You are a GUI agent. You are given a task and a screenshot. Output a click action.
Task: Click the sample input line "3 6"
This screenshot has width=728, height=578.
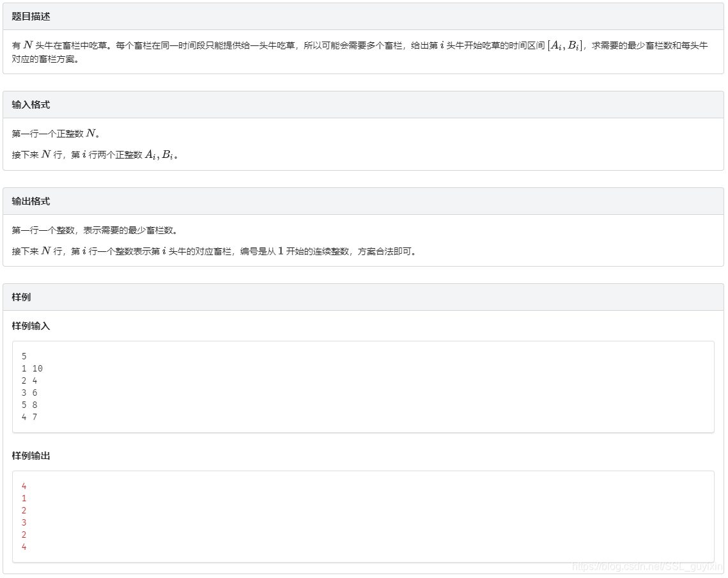point(29,393)
